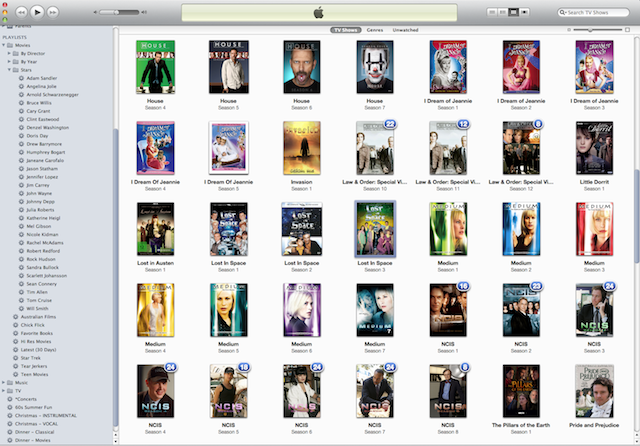Screen dimensions: 640x446
Task: Click the sidebar vertical scrollbar
Action: click(x=116, y=277)
